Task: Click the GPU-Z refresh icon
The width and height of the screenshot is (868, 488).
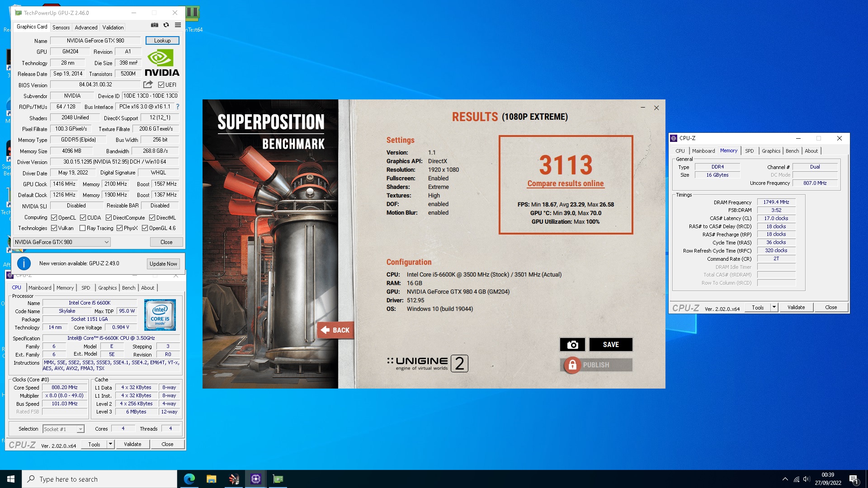Action: [166, 25]
